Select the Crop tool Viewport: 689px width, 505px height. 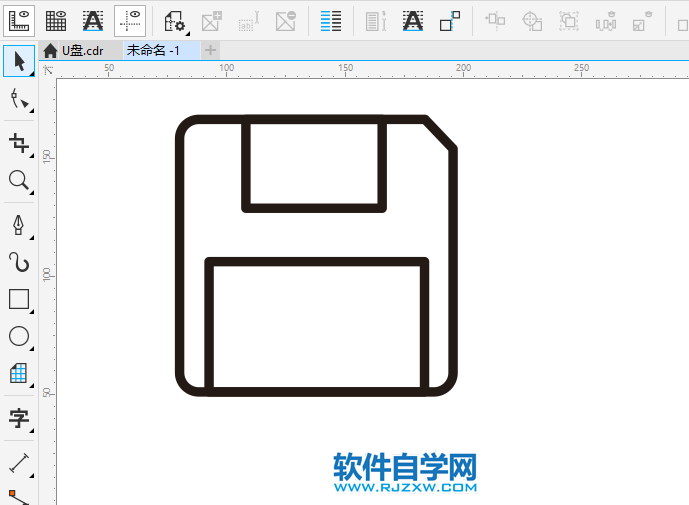[19, 143]
